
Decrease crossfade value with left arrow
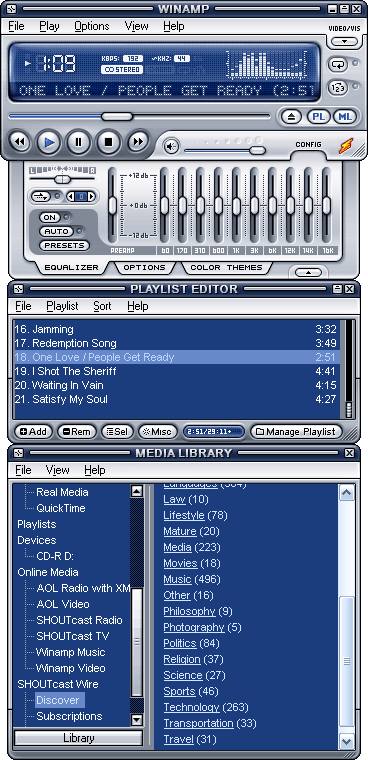tap(70, 196)
